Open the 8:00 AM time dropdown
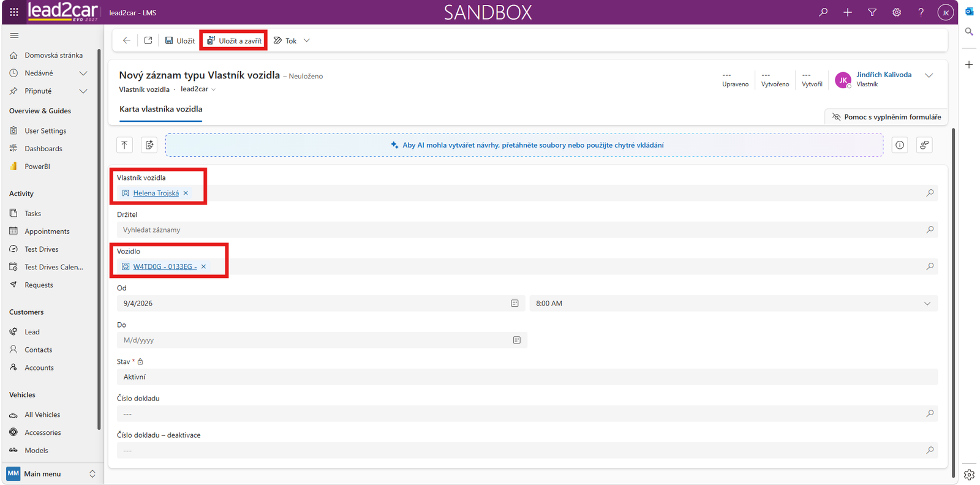980x485 pixels. pos(734,304)
